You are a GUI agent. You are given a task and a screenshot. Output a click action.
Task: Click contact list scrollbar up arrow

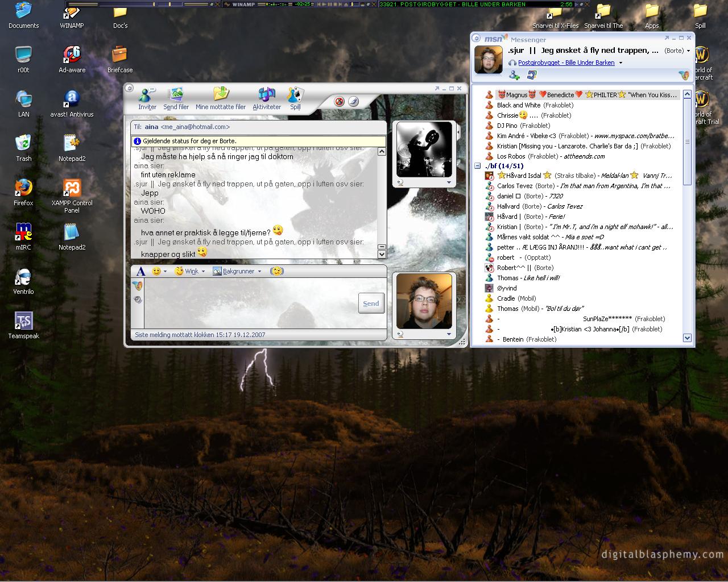pos(687,94)
